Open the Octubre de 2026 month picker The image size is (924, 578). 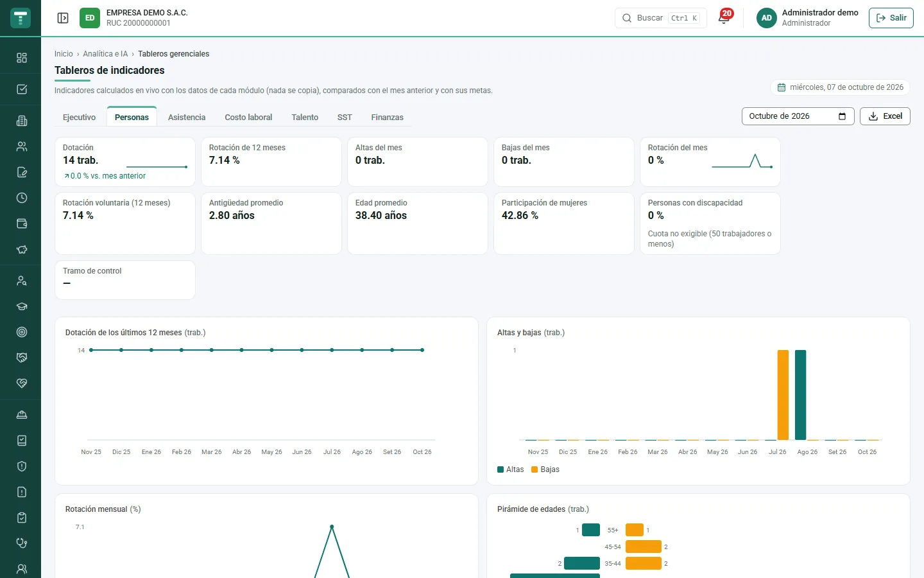pos(798,116)
